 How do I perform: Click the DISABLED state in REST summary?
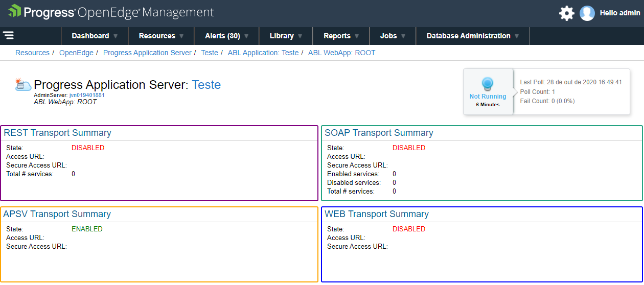tap(88, 148)
